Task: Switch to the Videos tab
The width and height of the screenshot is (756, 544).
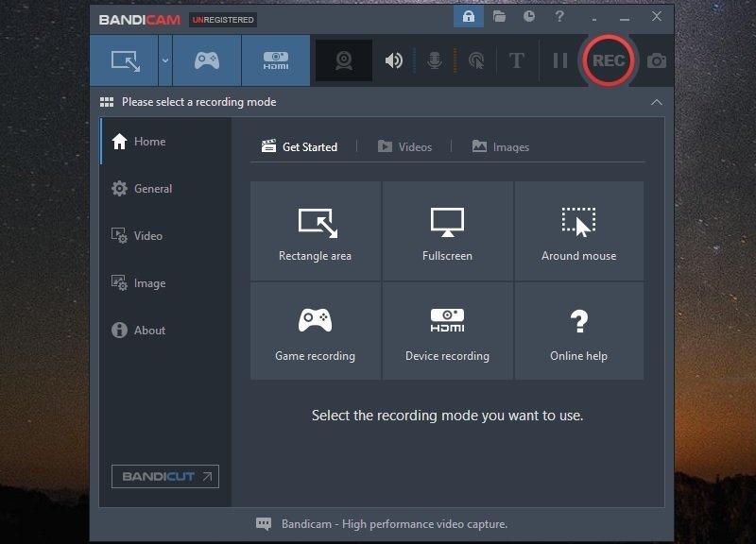Action: click(404, 146)
